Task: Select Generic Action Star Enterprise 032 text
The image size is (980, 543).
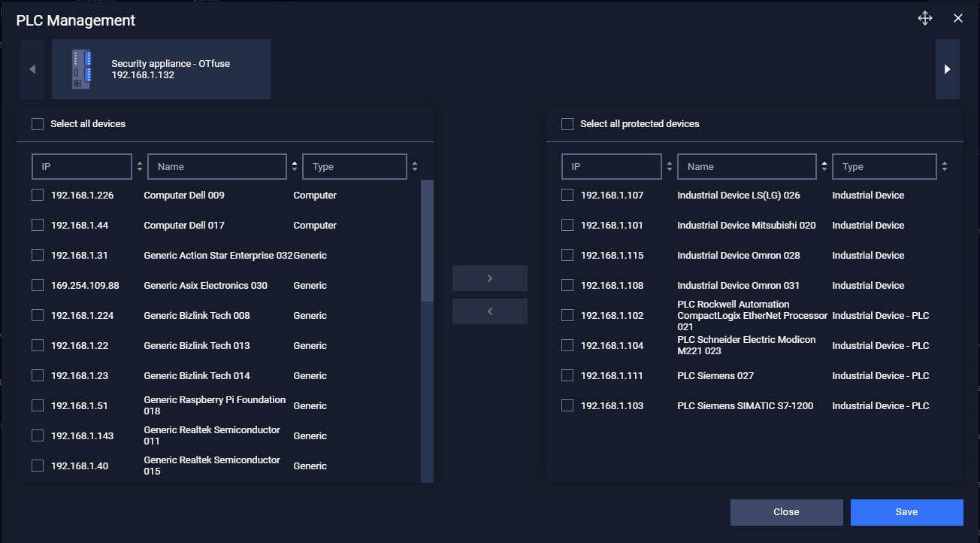Action: click(x=218, y=256)
